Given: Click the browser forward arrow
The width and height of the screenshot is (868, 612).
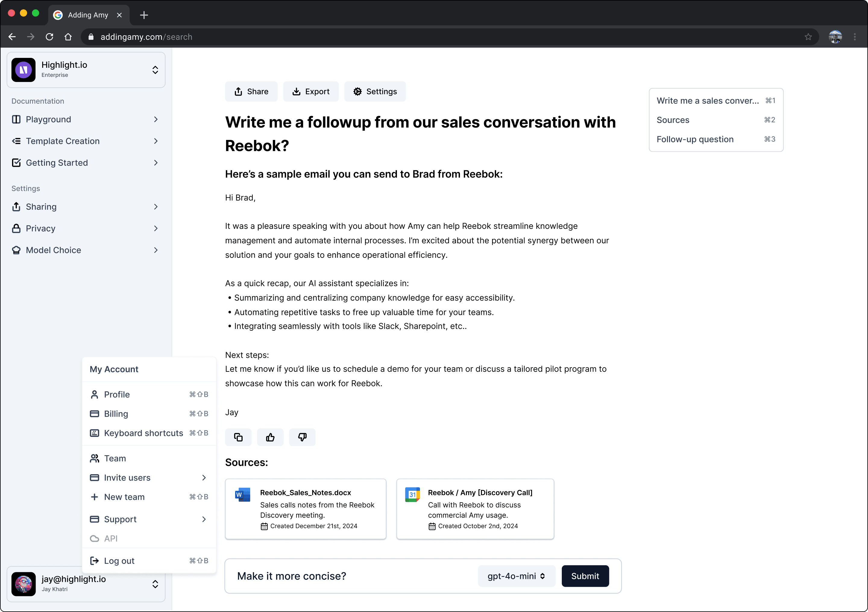Looking at the screenshot, I should (31, 37).
